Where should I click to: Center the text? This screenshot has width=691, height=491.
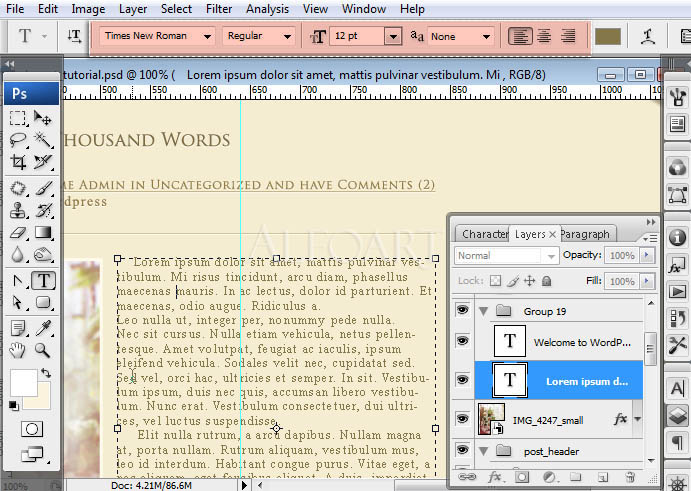[544, 36]
